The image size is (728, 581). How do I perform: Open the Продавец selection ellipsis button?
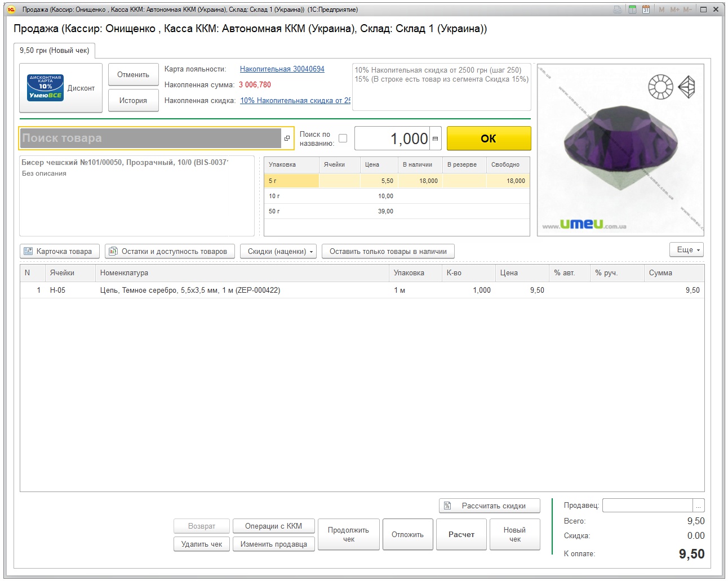tap(698, 506)
